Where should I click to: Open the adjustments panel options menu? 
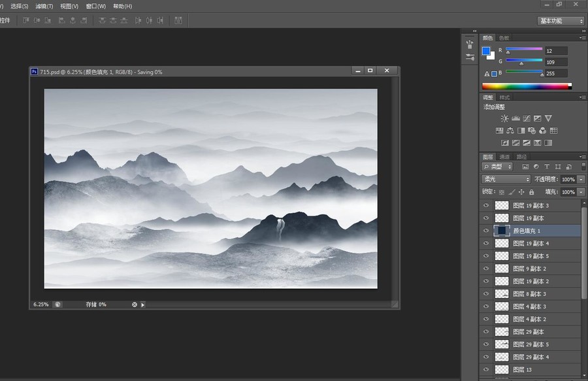[582, 97]
